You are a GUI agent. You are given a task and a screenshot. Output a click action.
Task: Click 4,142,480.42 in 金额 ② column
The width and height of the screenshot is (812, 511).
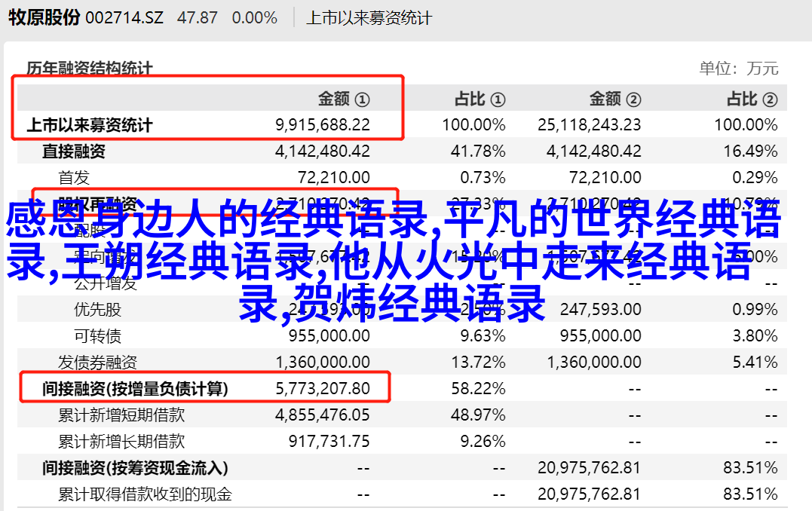pyautogui.click(x=594, y=151)
